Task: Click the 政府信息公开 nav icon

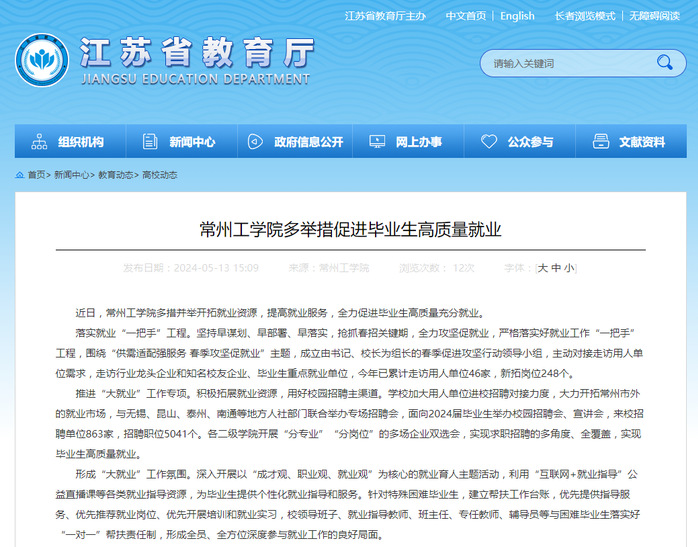Action: coord(255,142)
